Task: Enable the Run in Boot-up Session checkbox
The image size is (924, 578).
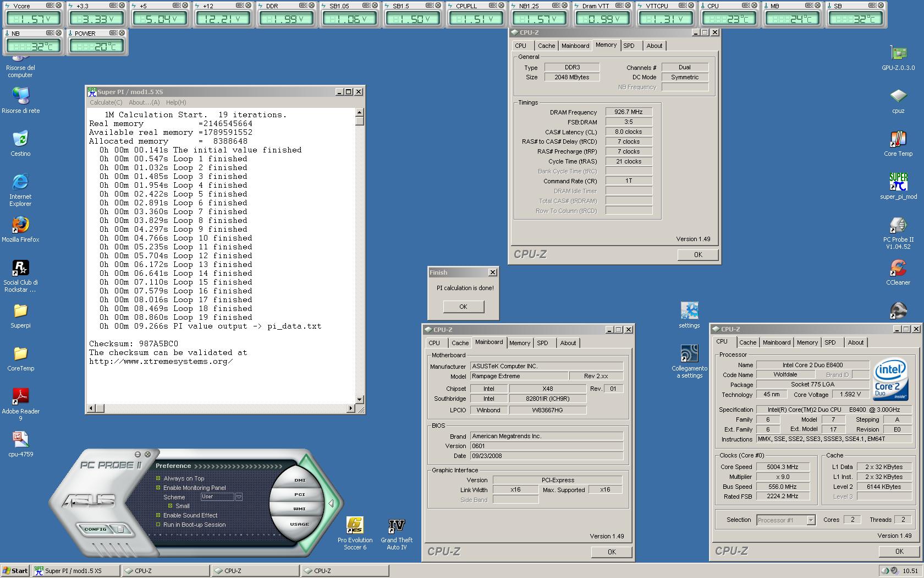Action: coord(158,525)
